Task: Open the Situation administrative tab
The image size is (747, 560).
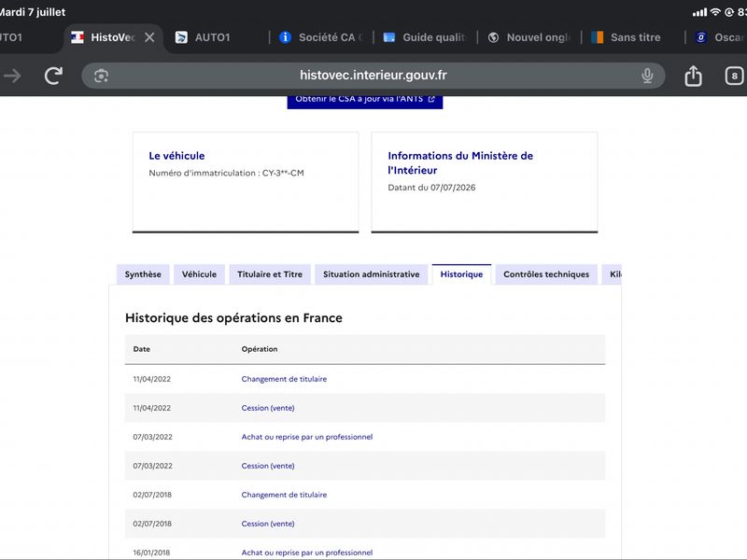Action: point(371,274)
